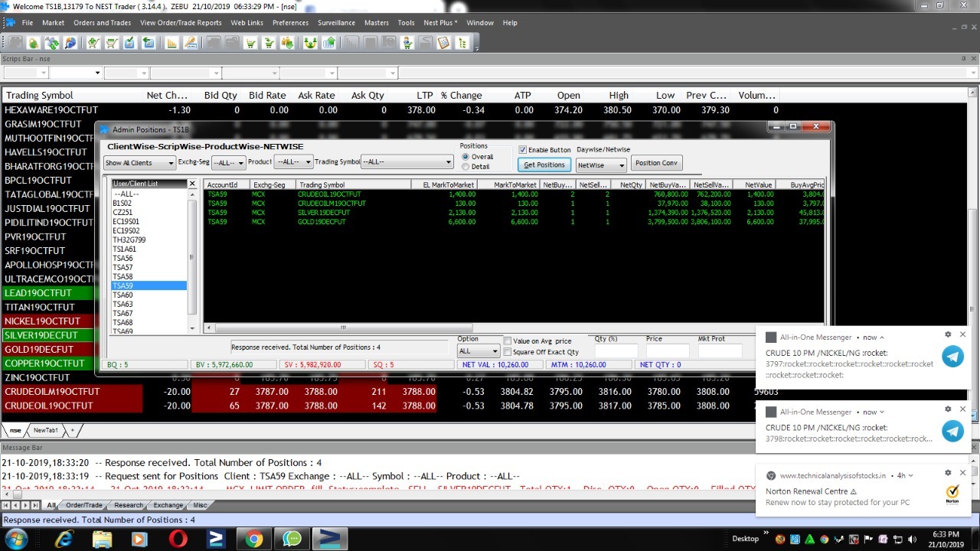Click the tools and refresh toolbar icon

point(51,43)
